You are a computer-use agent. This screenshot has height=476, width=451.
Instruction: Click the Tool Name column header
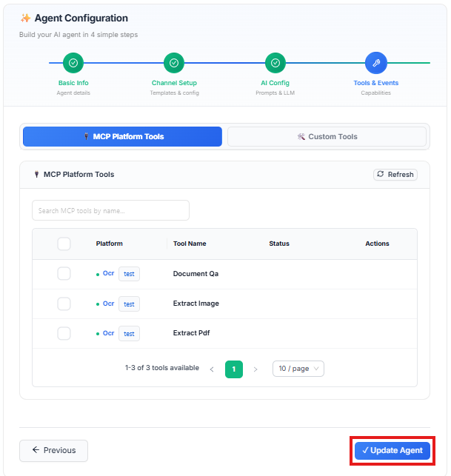click(190, 244)
